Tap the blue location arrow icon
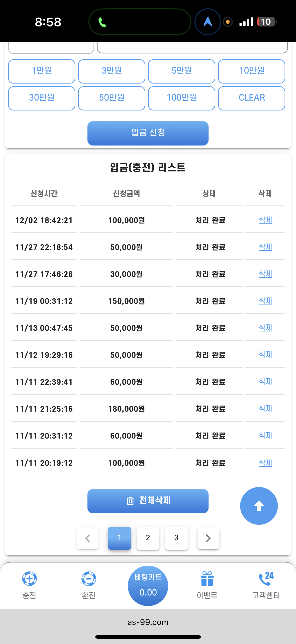Image resolution: width=296 pixels, height=644 pixels. click(208, 22)
